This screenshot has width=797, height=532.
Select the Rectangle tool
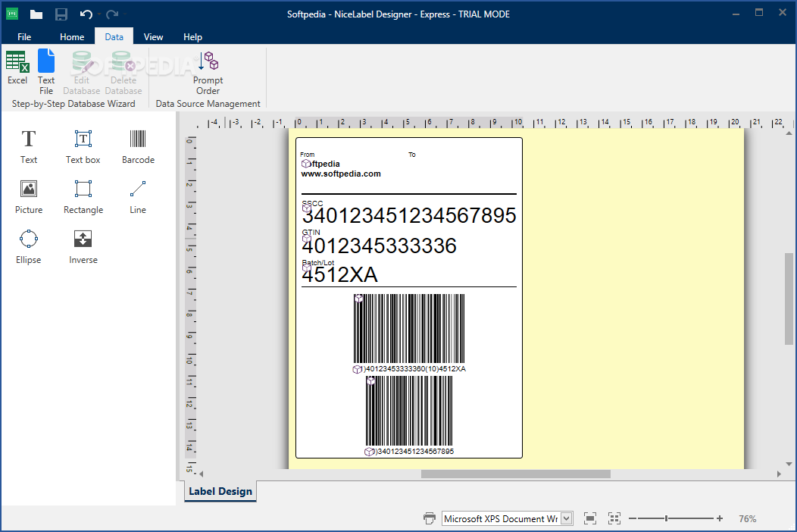[x=83, y=197]
